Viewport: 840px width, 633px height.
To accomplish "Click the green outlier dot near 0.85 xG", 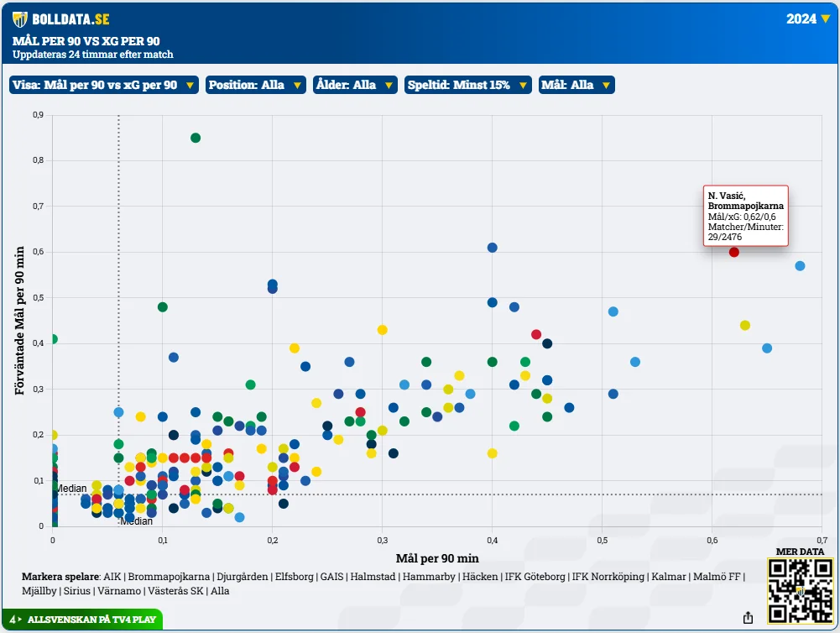I will tap(196, 138).
